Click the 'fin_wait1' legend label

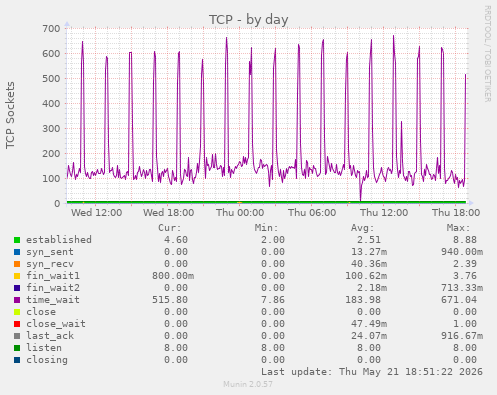(53, 276)
